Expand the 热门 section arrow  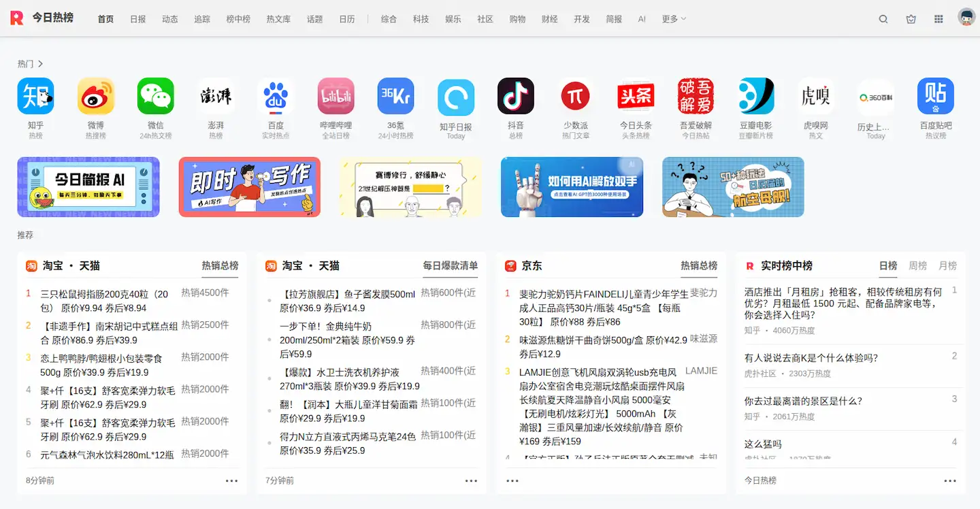click(x=41, y=63)
